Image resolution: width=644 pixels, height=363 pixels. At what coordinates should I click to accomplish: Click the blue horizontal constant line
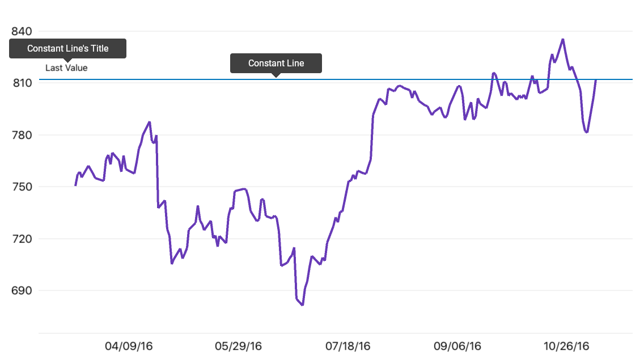(x=336, y=79)
